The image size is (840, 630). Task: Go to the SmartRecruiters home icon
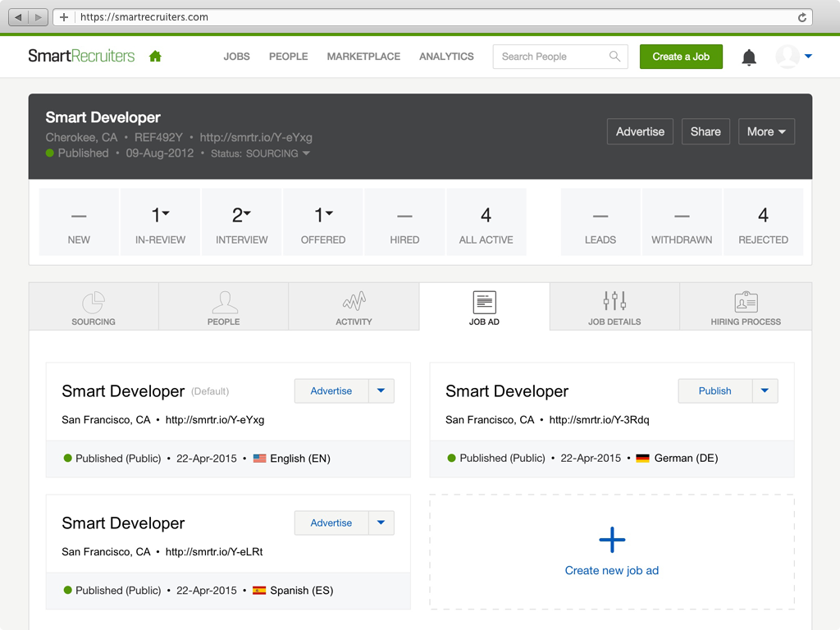click(155, 57)
